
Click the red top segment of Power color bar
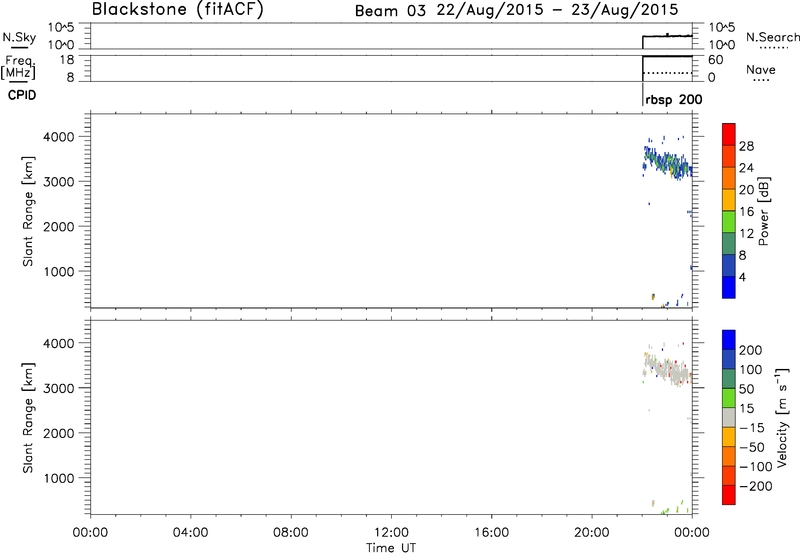click(729, 135)
